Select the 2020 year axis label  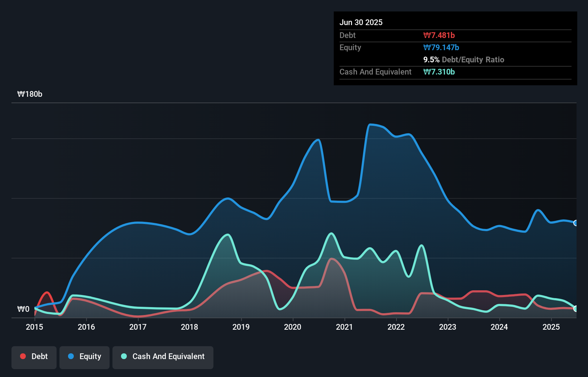click(293, 327)
